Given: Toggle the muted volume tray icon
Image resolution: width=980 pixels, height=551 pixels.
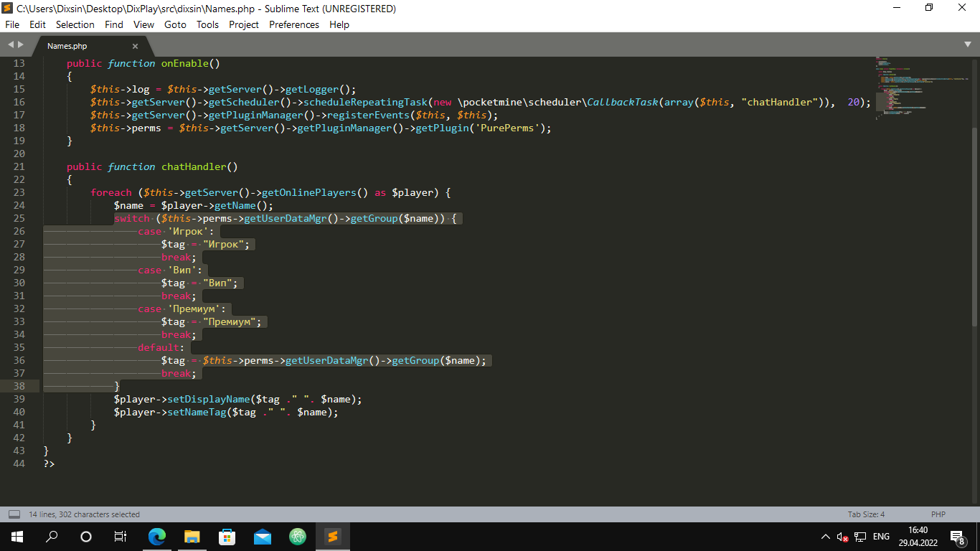Looking at the screenshot, I should tap(843, 537).
